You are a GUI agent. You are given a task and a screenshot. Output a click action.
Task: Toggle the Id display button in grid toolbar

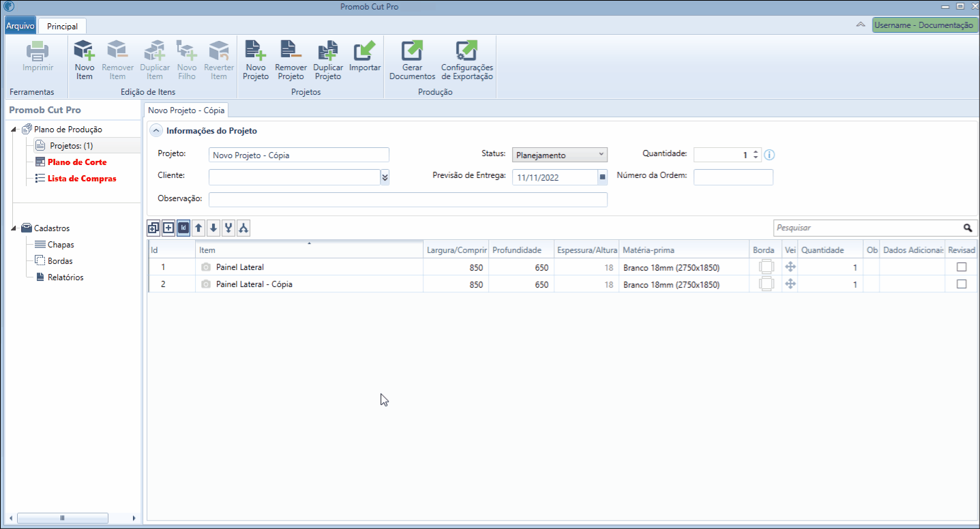(183, 228)
